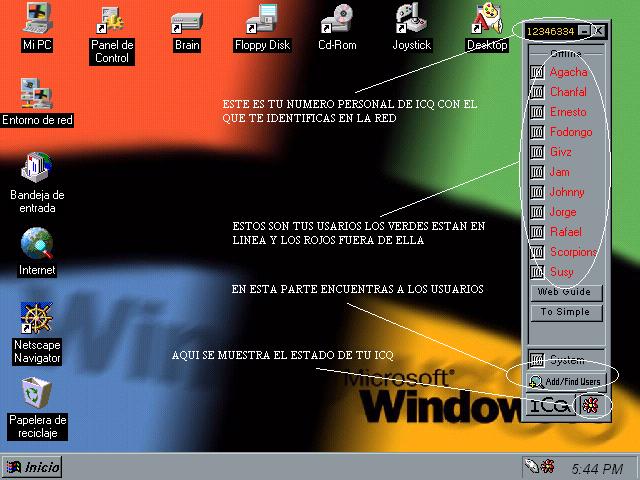Open Add/Find Users in ICQ

click(566, 381)
